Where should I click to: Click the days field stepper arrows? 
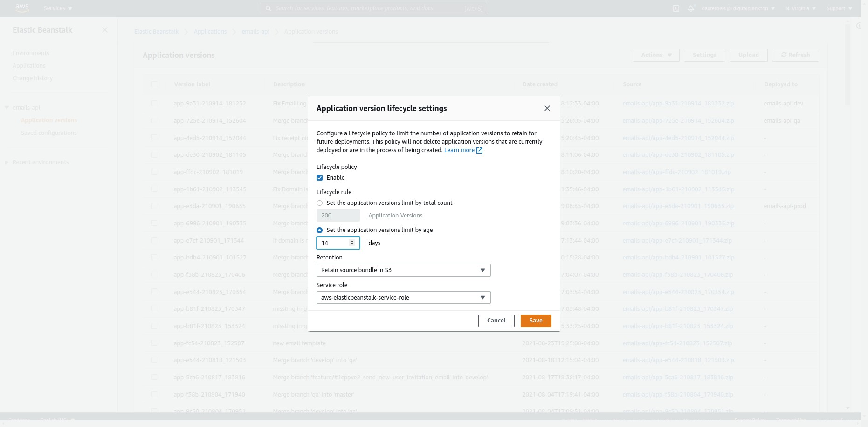[352, 243]
